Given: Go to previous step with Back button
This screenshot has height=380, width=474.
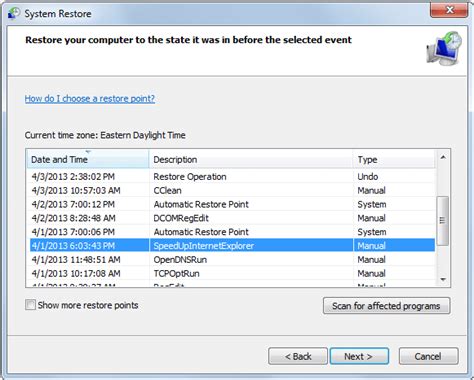Looking at the screenshot, I should (298, 356).
